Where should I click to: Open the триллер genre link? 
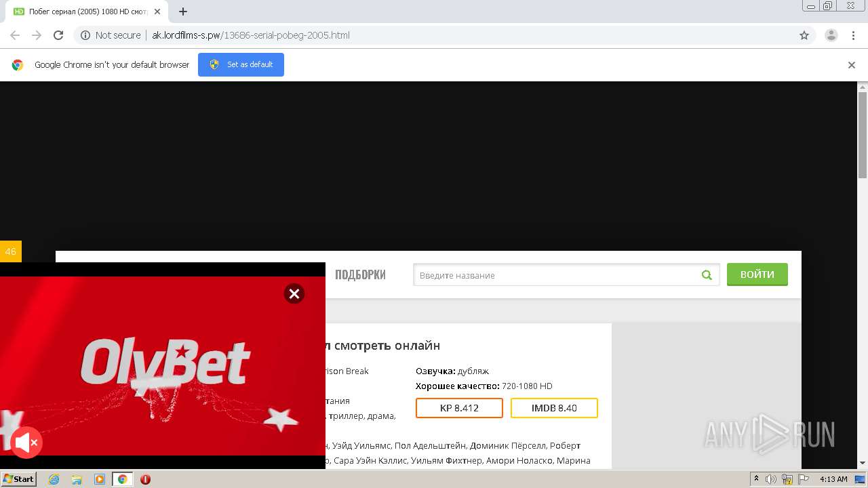point(347,415)
